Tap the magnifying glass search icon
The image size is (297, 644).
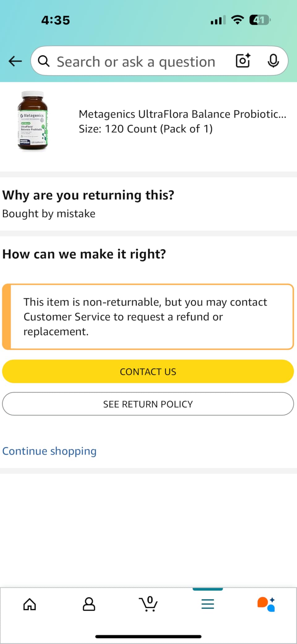pyautogui.click(x=44, y=61)
